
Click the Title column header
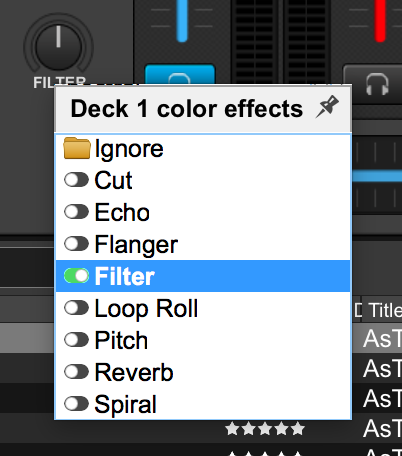(x=385, y=311)
